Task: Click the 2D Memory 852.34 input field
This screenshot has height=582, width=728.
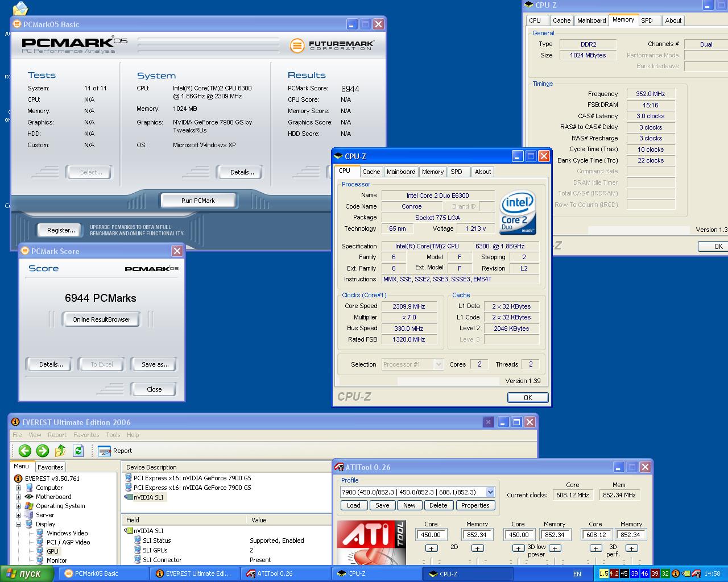Action: click(477, 534)
